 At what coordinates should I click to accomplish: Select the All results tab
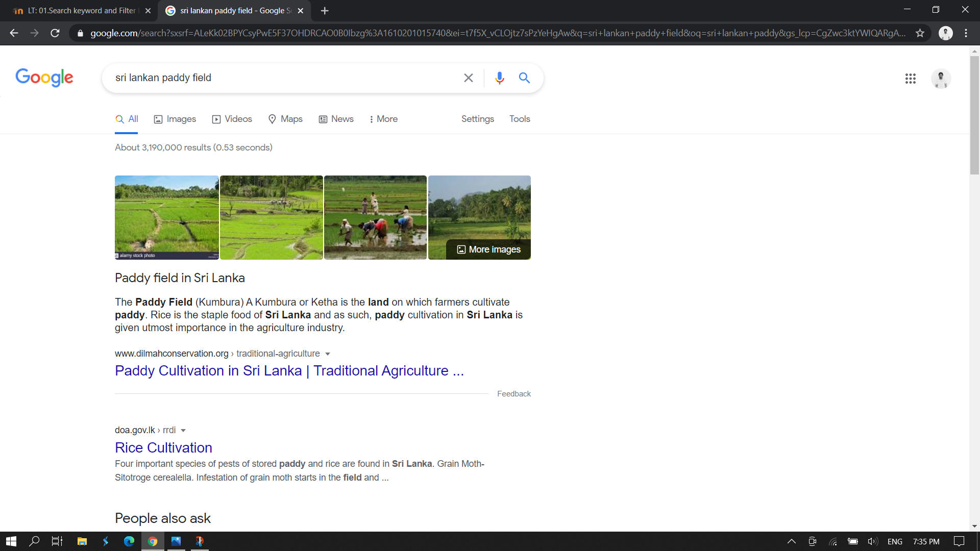(127, 119)
